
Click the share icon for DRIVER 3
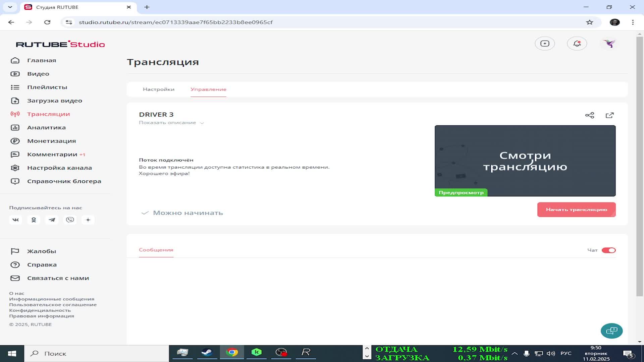589,115
